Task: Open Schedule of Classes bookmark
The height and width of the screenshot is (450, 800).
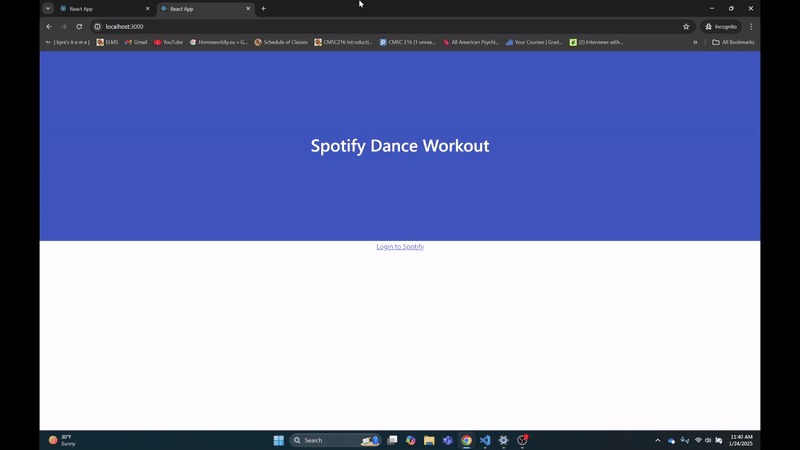Action: (x=281, y=42)
